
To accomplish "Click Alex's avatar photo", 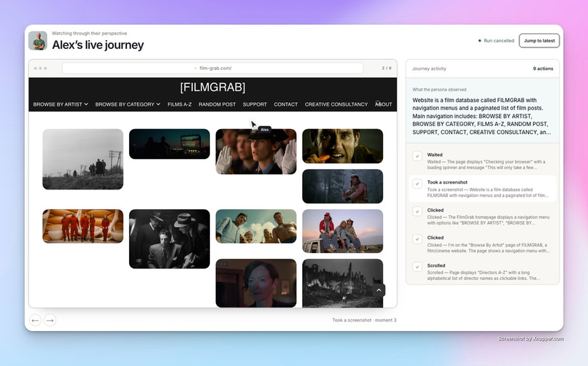I will click(38, 40).
